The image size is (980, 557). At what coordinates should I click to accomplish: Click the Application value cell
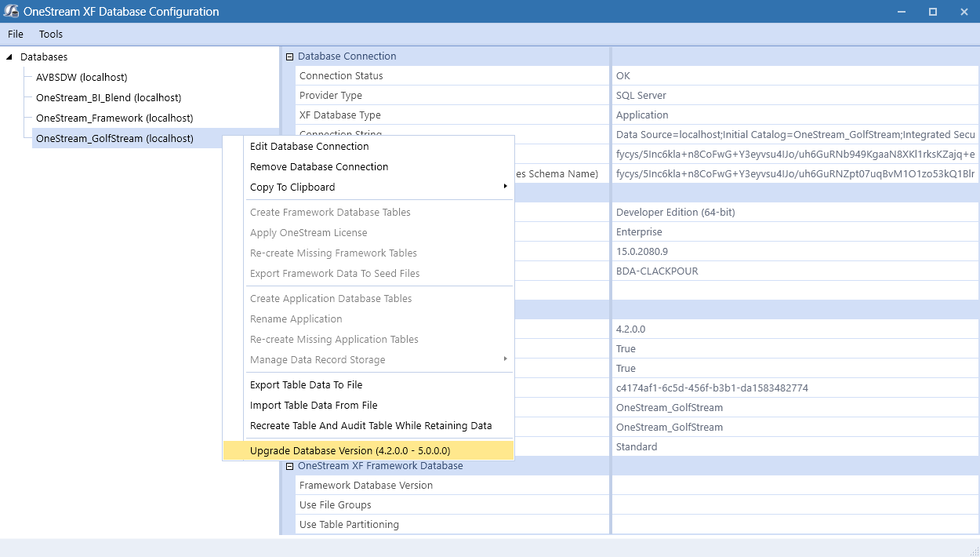point(795,115)
